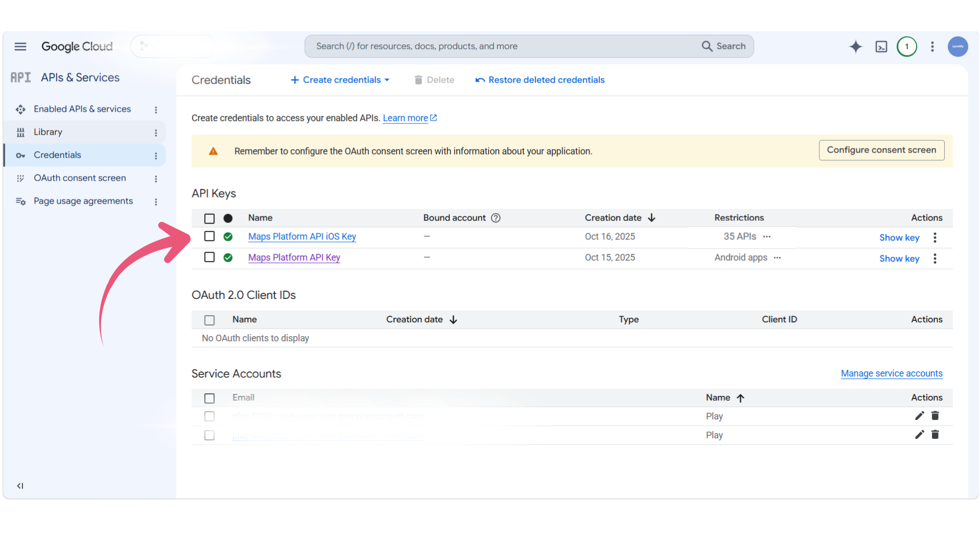Screen dimensions: 980x551
Task: Sort service accounts by Name
Action: click(725, 397)
